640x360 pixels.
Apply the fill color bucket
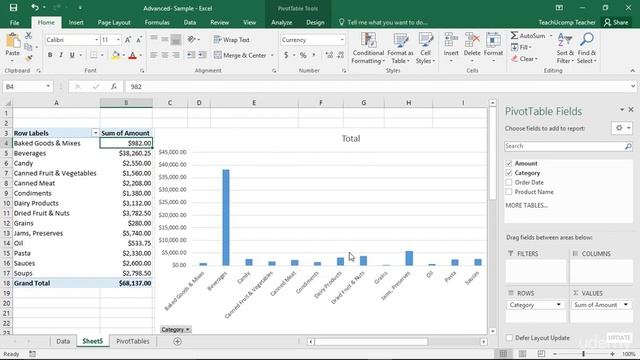tap(116, 55)
